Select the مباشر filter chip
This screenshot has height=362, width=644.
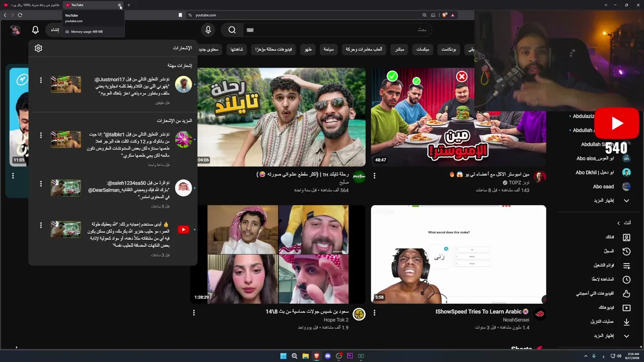pos(400,49)
